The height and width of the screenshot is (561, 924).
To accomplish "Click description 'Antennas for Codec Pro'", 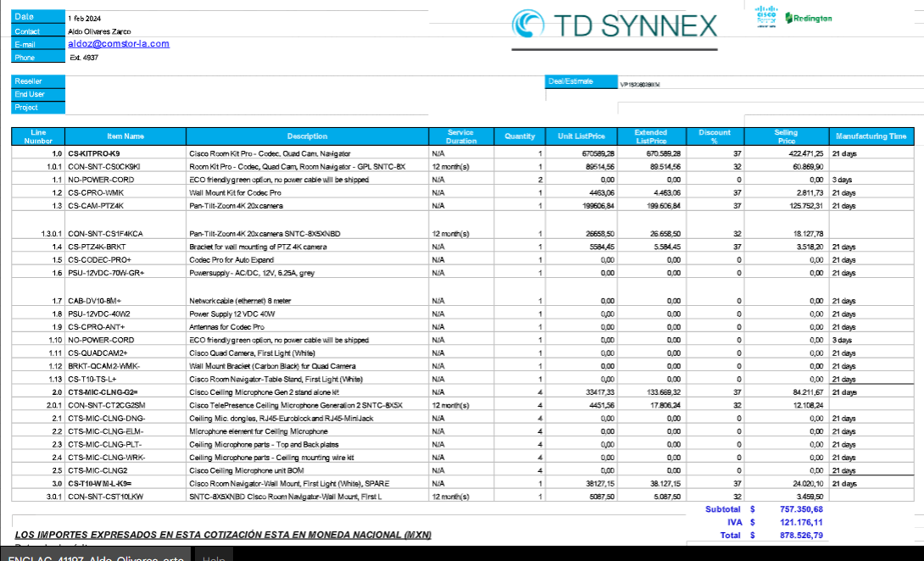I will (227, 327).
